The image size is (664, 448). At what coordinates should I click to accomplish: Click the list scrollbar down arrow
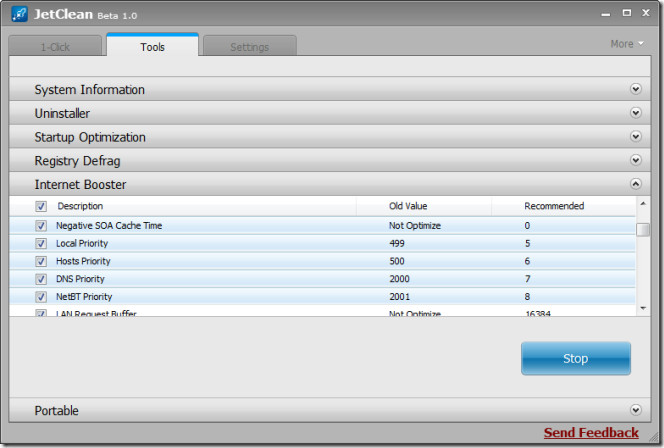[x=643, y=308]
